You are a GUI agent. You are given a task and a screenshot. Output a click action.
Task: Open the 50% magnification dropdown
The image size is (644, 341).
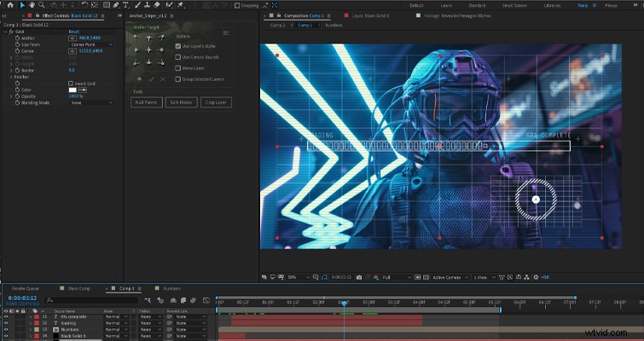point(299,277)
